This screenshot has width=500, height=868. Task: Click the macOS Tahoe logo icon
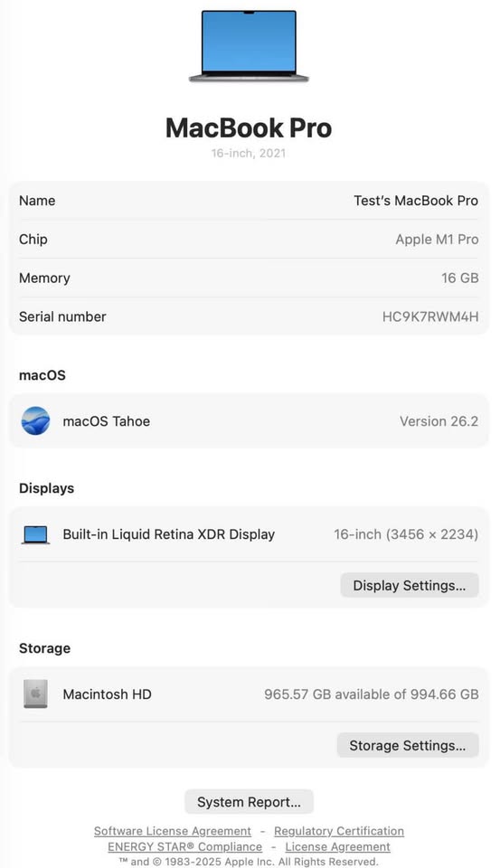click(35, 420)
